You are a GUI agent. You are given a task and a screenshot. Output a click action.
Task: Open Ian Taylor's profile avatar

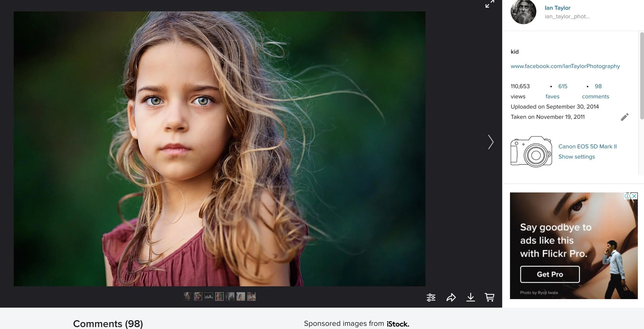pos(523,12)
